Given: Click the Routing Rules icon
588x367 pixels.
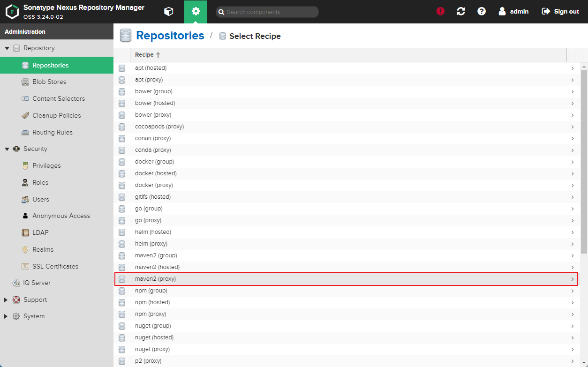Looking at the screenshot, I should pyautogui.click(x=25, y=132).
